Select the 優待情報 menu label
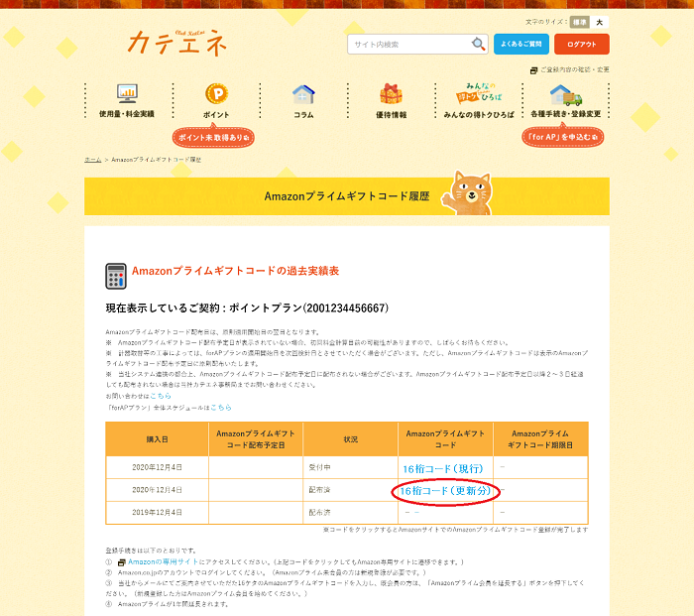The image size is (694, 616). coord(392,115)
